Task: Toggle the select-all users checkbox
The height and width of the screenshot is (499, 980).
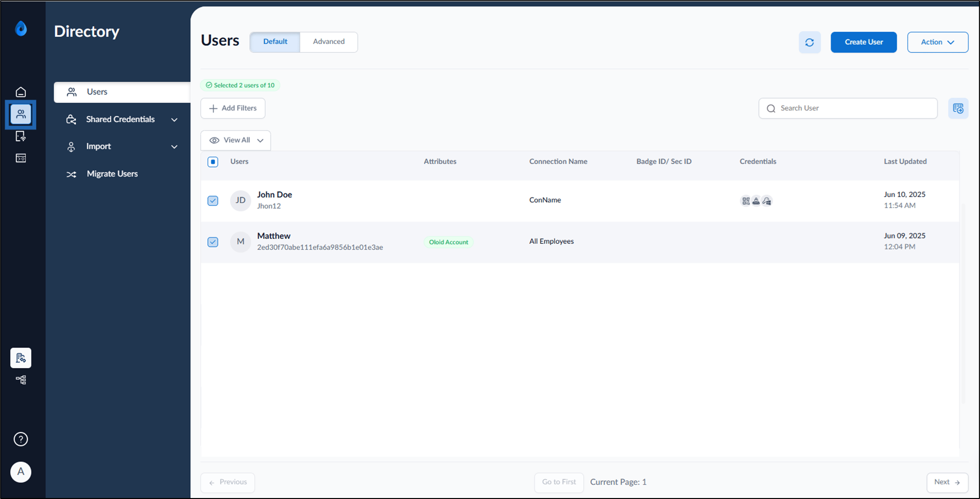Action: tap(213, 162)
